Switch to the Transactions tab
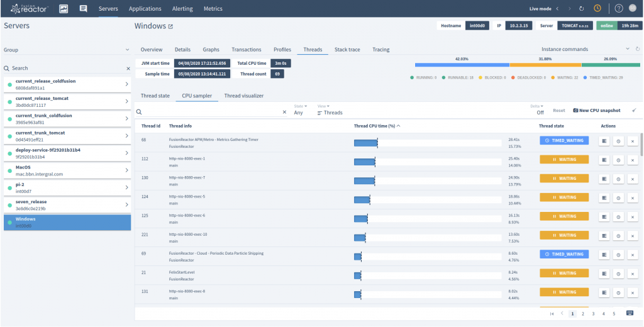 [x=247, y=50]
